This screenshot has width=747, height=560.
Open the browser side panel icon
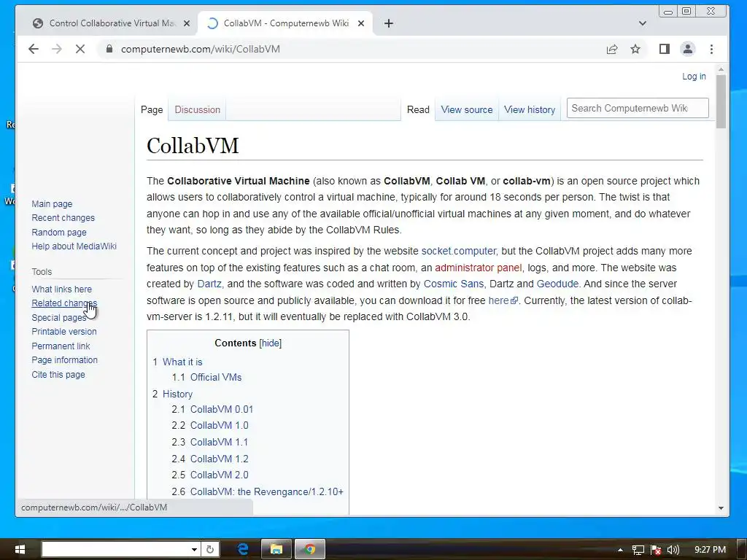pos(664,49)
